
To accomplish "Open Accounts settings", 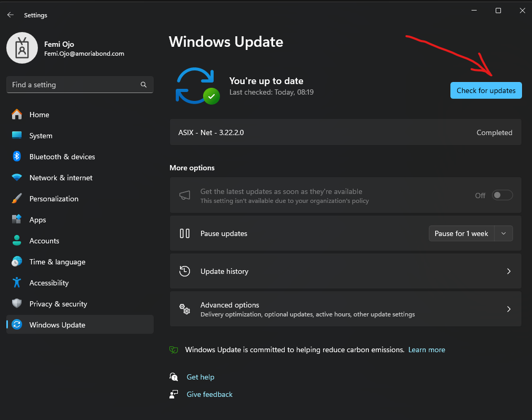I will click(x=80, y=241).
